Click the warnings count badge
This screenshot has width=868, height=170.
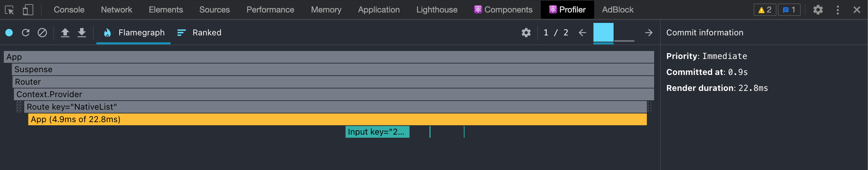[x=764, y=10]
